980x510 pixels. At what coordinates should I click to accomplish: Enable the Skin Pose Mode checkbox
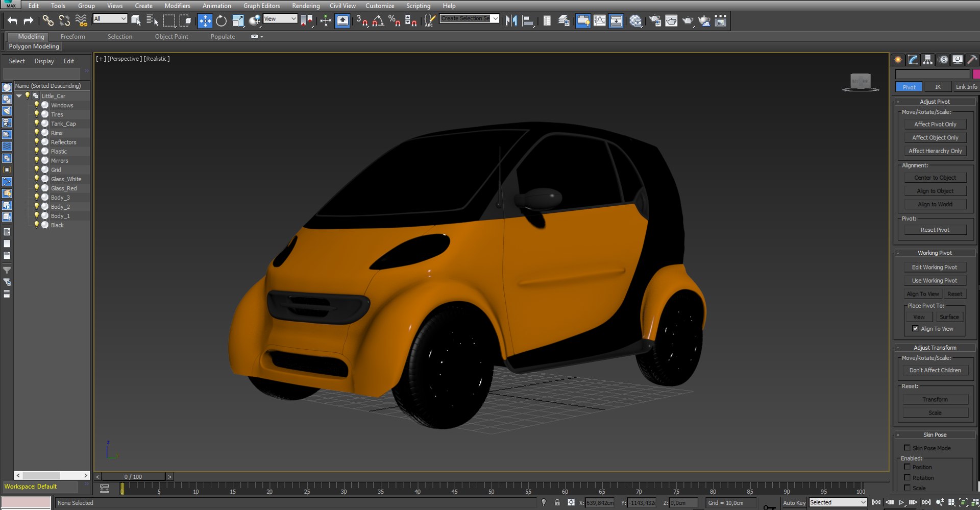[907, 448]
